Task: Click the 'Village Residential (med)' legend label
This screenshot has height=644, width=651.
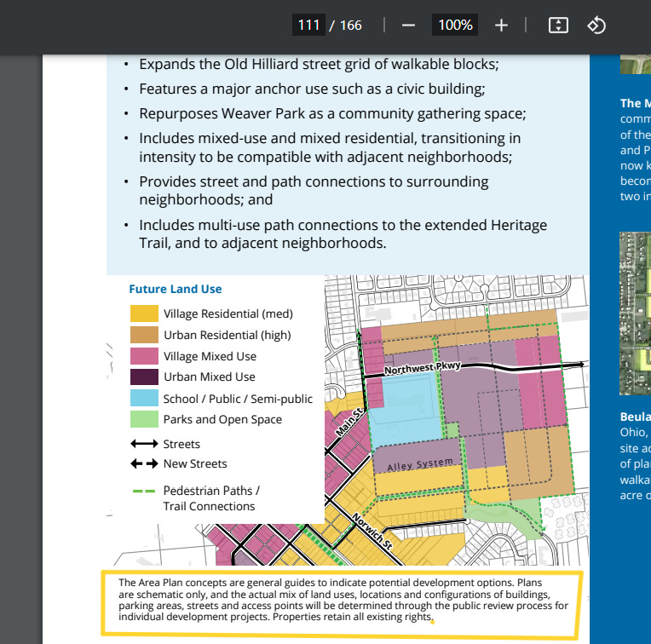Action: [x=228, y=313]
